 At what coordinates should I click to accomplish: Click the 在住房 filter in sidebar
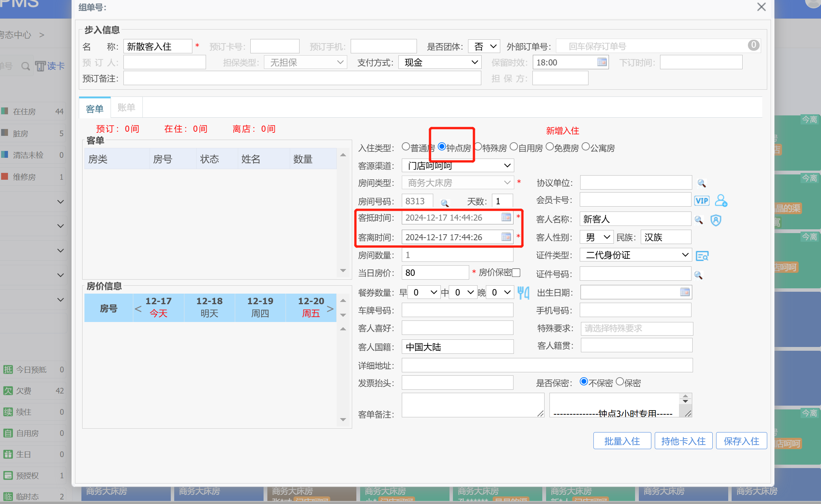(33, 112)
